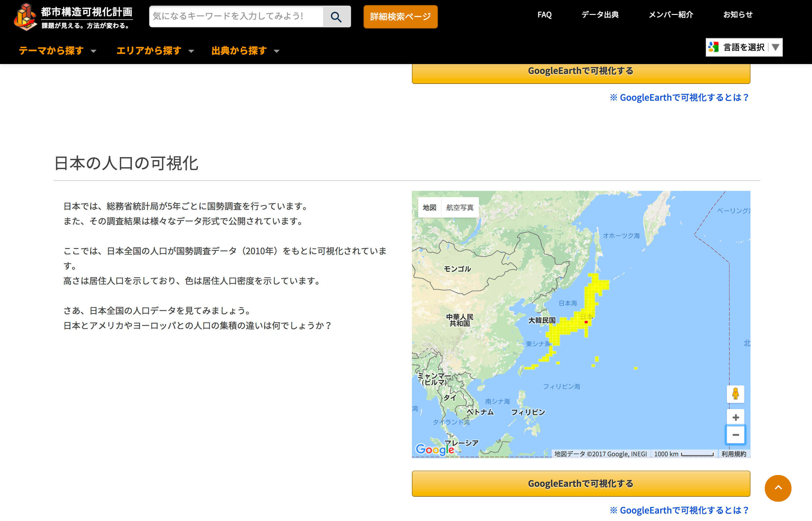This screenshot has height=521, width=812.
Task: Click the red Tokyo cell on map
Action: (x=586, y=322)
